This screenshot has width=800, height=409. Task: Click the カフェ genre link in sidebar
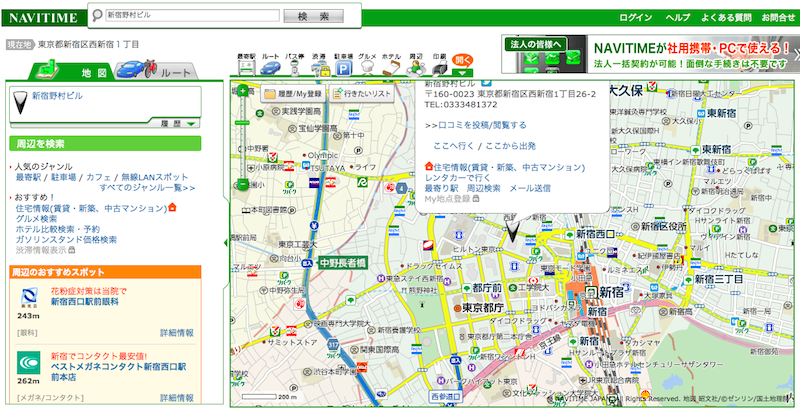pos(98,177)
